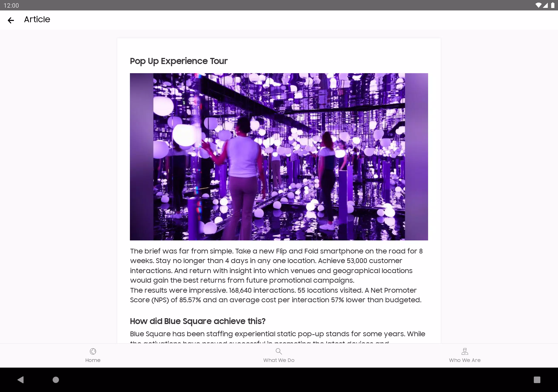Tap the What We Do magnifier icon
Image resolution: width=558 pixels, height=392 pixels.
(279, 351)
